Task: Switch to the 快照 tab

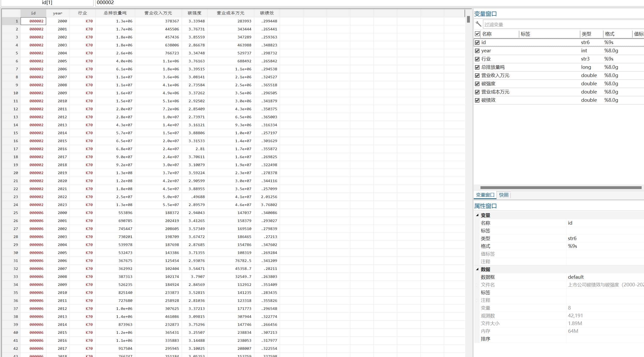Action: click(504, 195)
